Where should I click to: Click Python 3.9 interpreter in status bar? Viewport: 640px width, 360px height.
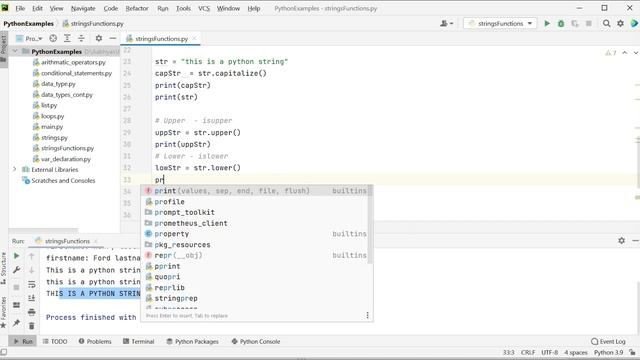[608, 352]
